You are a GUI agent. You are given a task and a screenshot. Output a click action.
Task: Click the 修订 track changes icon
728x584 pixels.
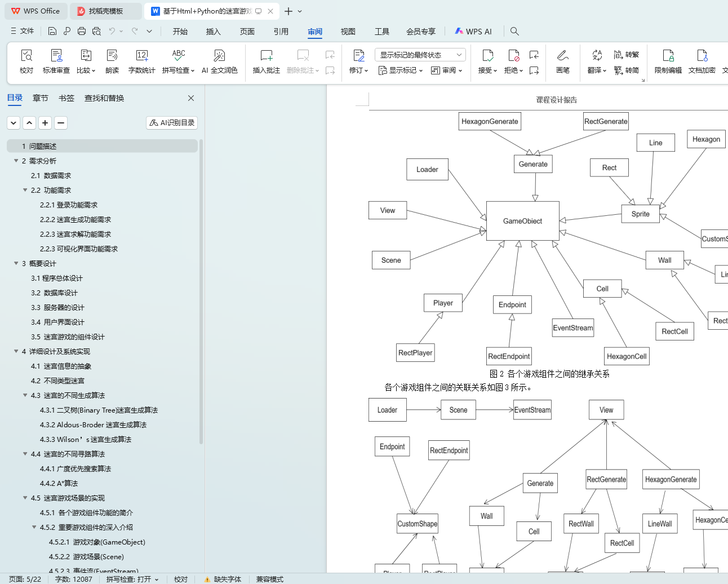(x=359, y=55)
